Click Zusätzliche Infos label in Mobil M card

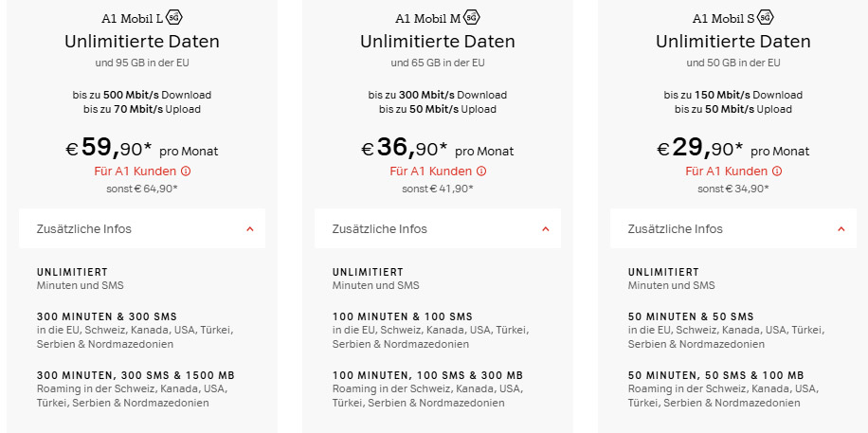tap(380, 229)
